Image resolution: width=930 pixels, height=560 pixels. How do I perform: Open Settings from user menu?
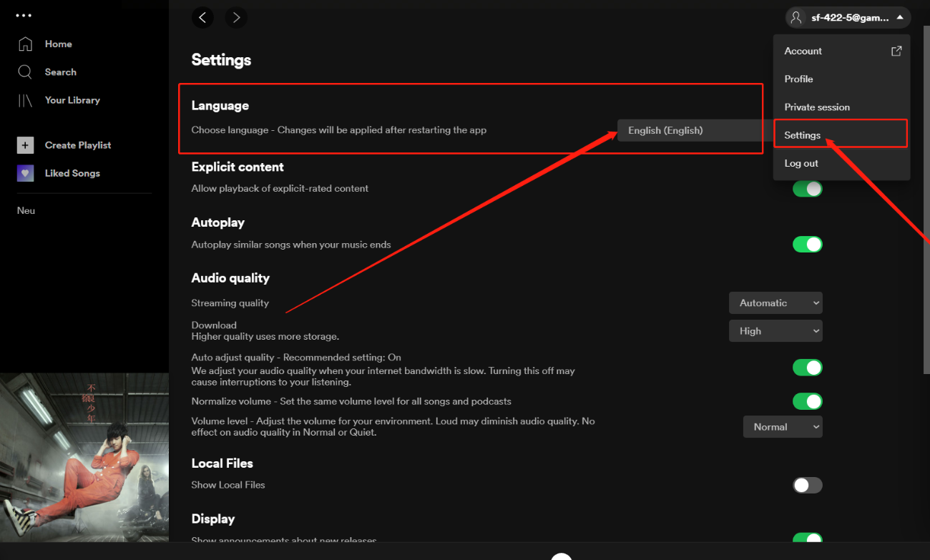841,134
